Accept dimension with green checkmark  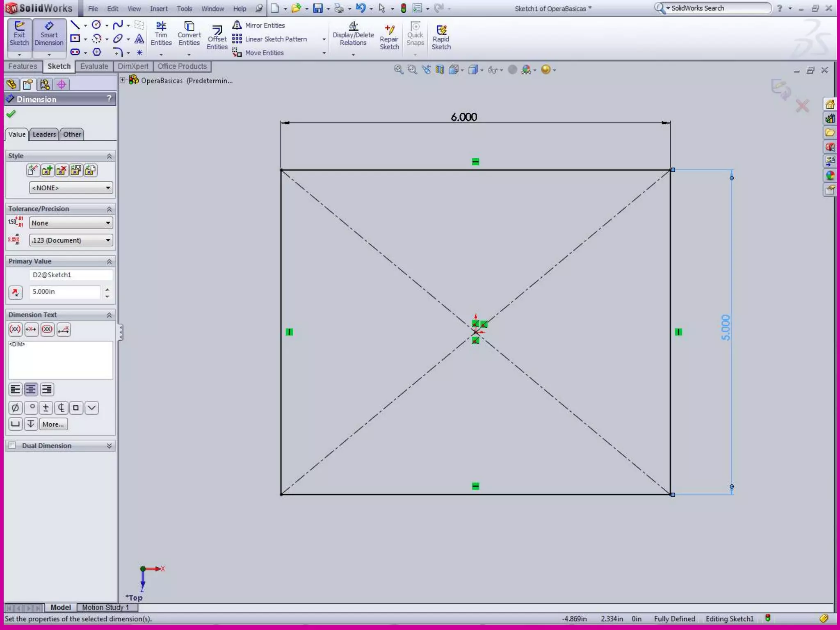click(11, 114)
